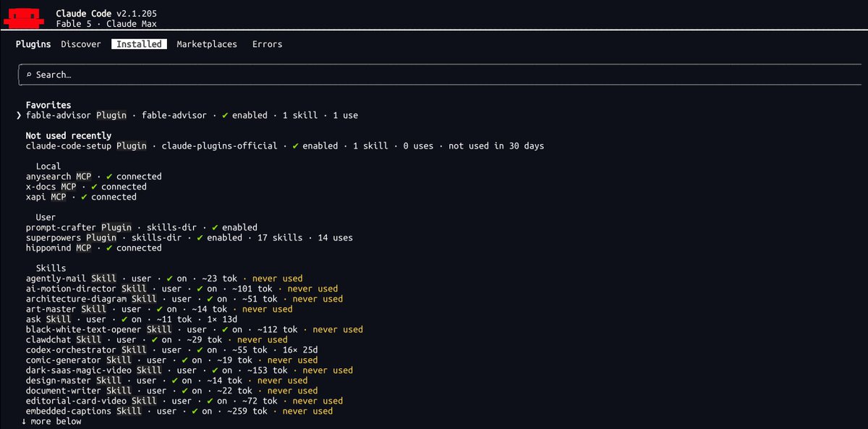Click xapi connected checkmark
This screenshot has width=868, height=429.
coord(84,197)
